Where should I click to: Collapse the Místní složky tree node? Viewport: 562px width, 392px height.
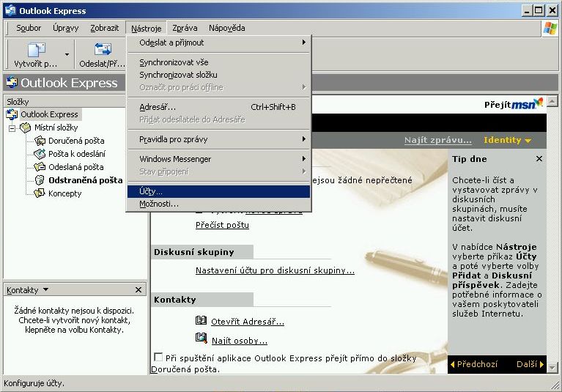[12, 127]
